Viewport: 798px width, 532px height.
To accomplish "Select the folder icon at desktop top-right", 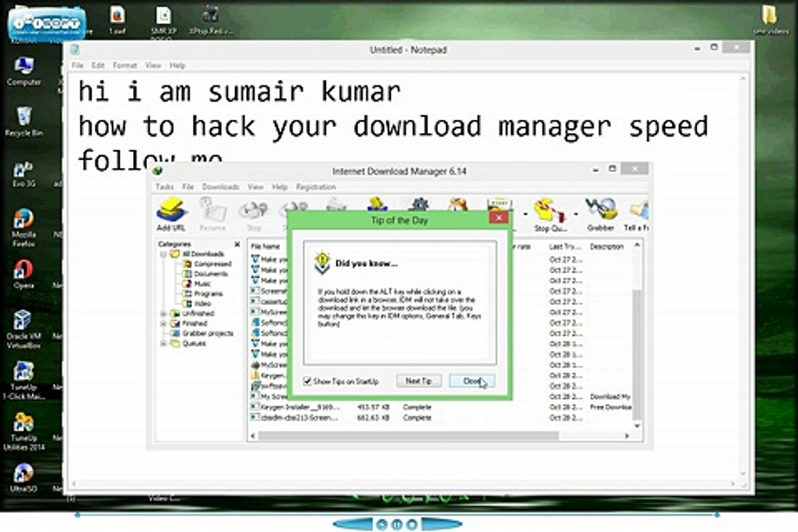I will 770,21.
